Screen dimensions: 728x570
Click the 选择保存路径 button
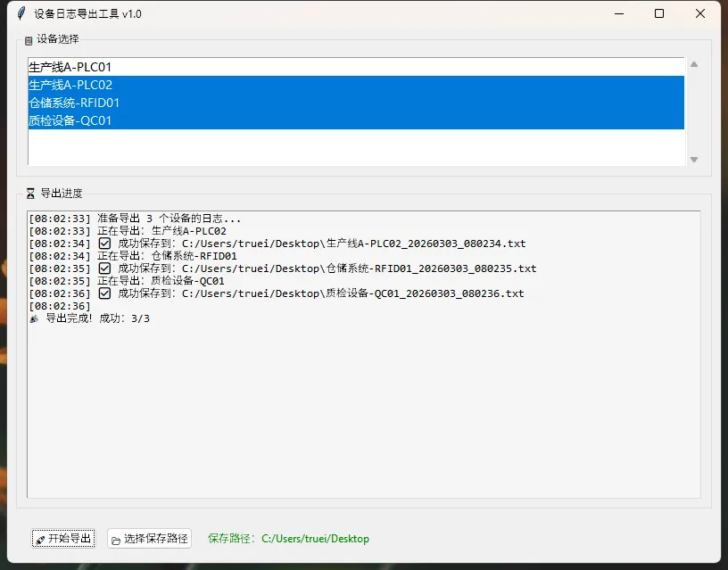(x=150, y=539)
